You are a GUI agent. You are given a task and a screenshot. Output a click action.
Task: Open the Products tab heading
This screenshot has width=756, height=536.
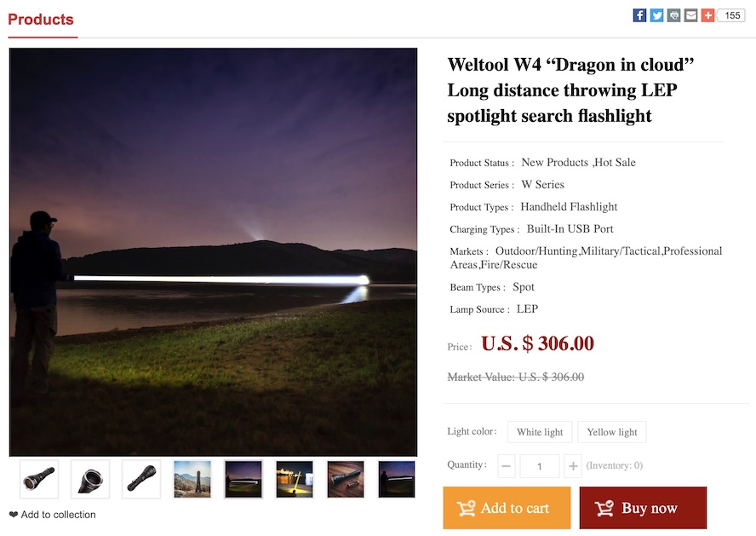pos(41,20)
